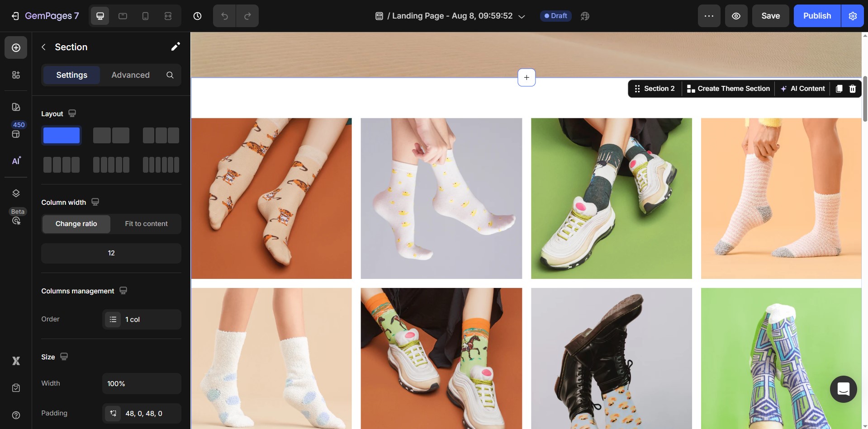Select the four-column layout
The height and width of the screenshot is (429, 868).
click(62, 165)
